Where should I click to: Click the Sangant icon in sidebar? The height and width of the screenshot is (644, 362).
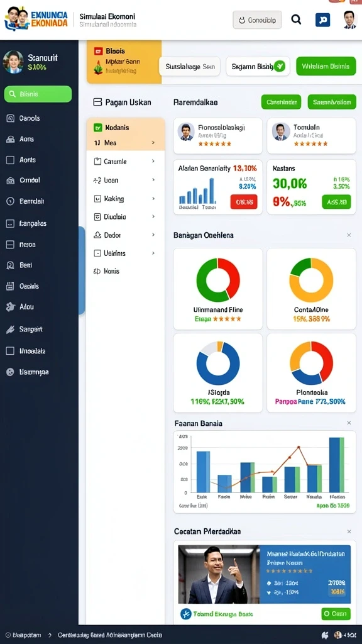click(x=10, y=329)
